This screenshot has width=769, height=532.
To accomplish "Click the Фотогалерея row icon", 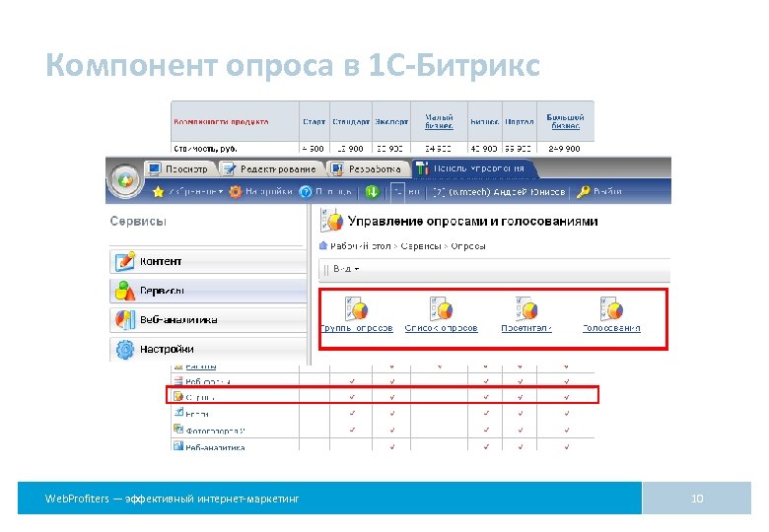I will (178, 430).
